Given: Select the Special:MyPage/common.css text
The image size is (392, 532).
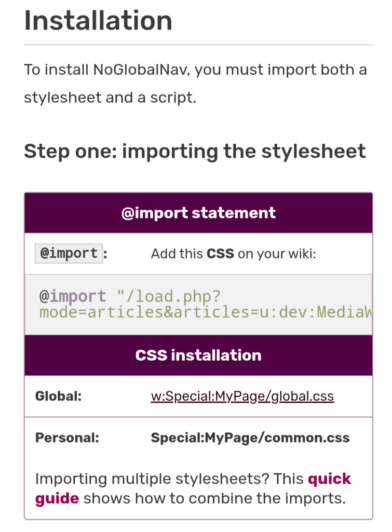Looking at the screenshot, I should point(250,438).
